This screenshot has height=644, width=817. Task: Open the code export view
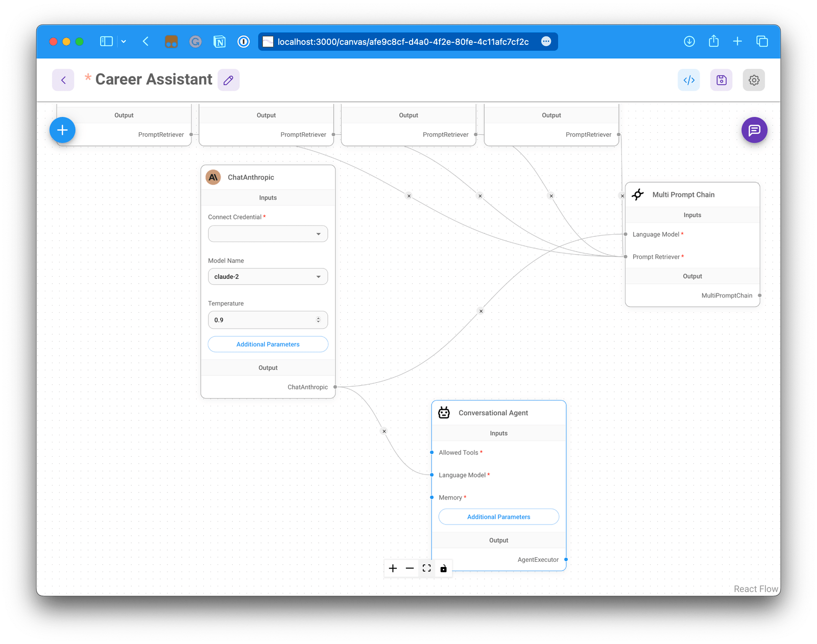[x=689, y=80]
